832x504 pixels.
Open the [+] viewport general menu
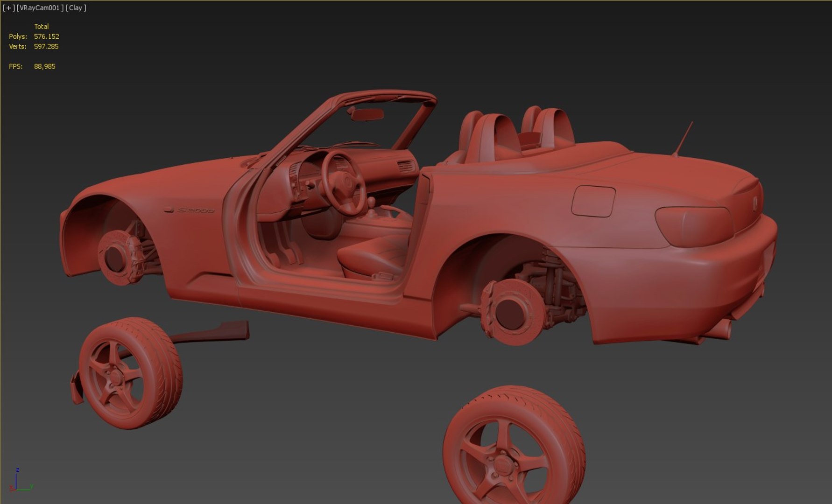pyautogui.click(x=8, y=8)
